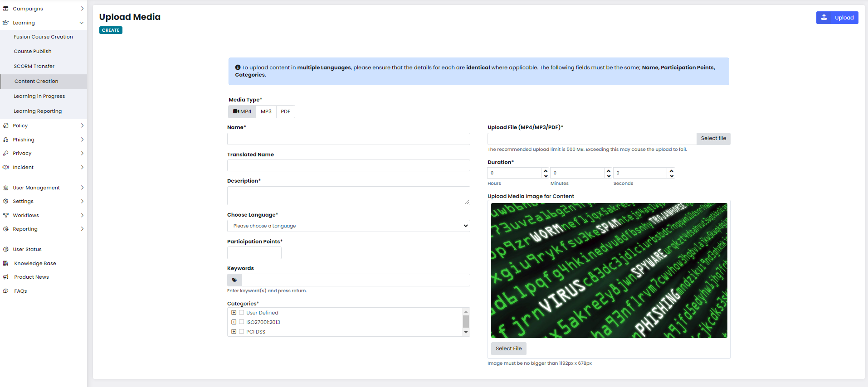This screenshot has height=387, width=868.
Task: Open Learning in Progress
Action: tap(39, 96)
